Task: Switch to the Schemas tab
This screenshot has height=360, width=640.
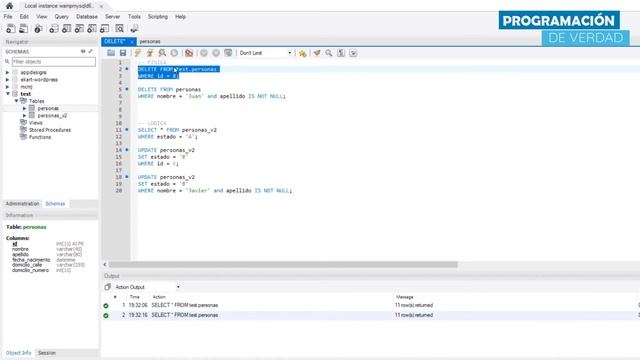Action: [x=55, y=204]
